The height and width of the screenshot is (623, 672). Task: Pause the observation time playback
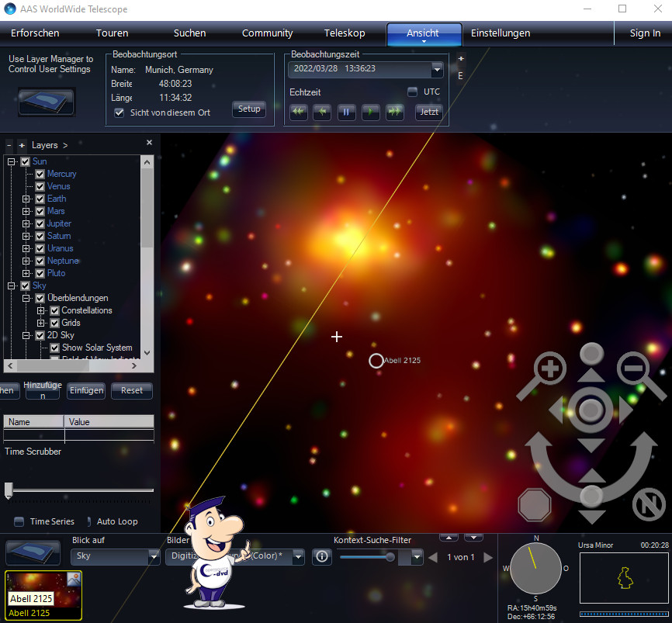click(x=346, y=112)
